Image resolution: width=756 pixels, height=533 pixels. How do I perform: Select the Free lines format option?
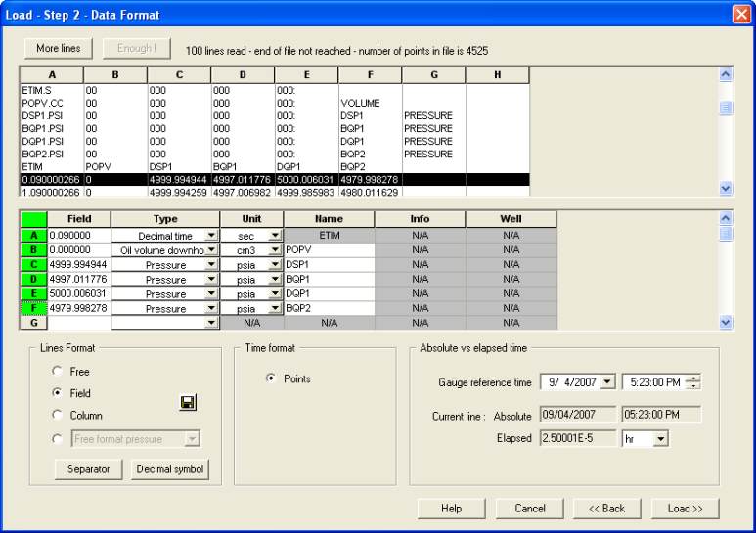[x=58, y=372]
